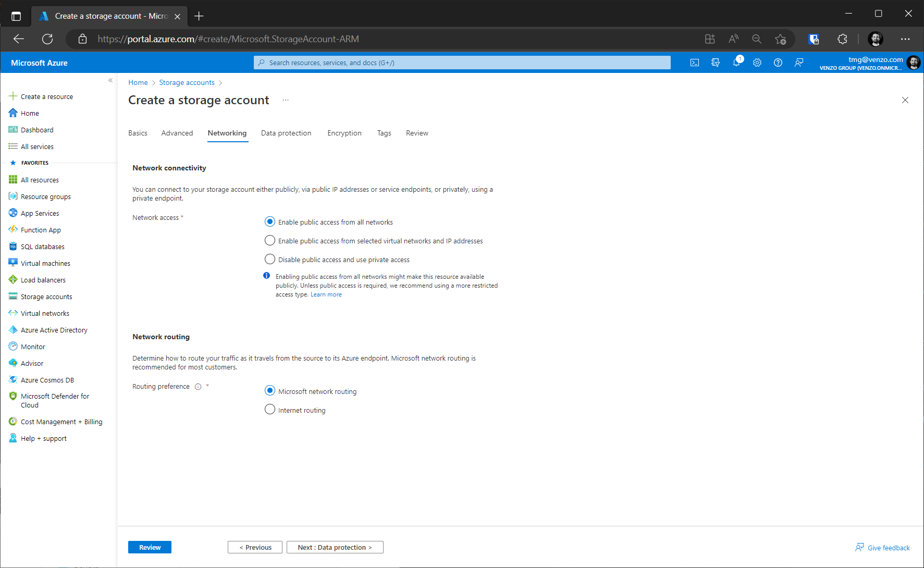Select Internet routing option
The width and height of the screenshot is (924, 568).
point(270,410)
